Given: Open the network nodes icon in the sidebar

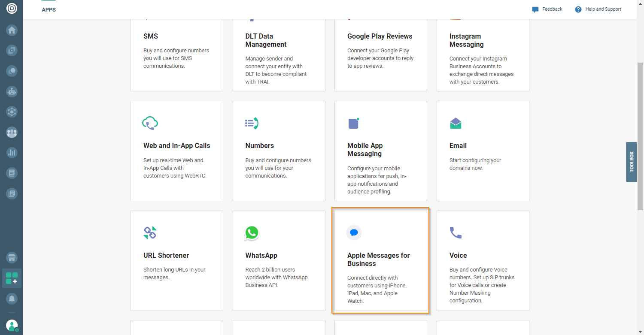Looking at the screenshot, I should (12, 112).
